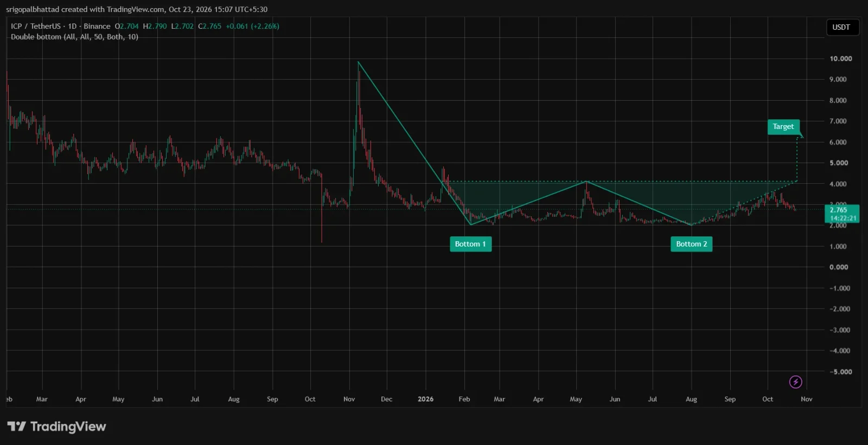Click the Target label on the chart

(x=783, y=126)
